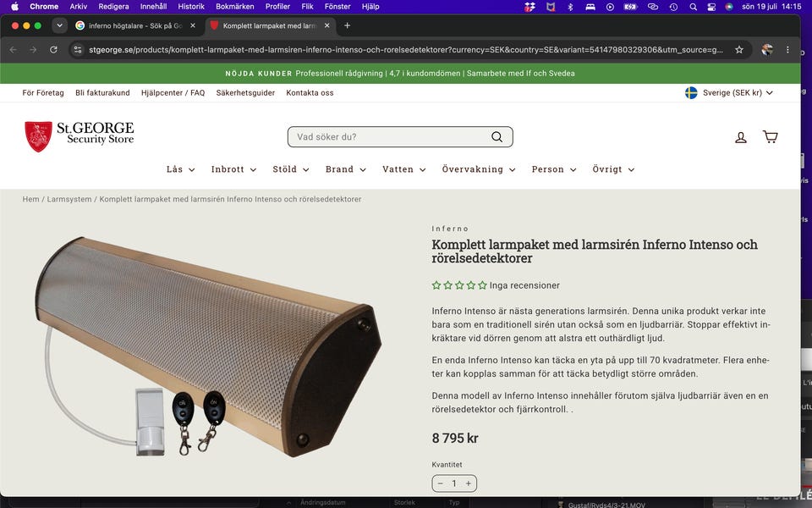The image size is (812, 508).
Task: Click the address bar URL
Action: pyautogui.click(x=405, y=50)
